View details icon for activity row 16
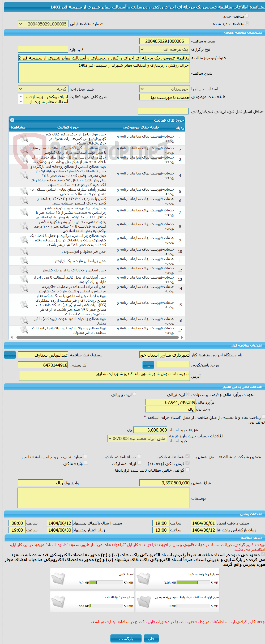265x644 pixels. pyautogui.click(x=24, y=321)
